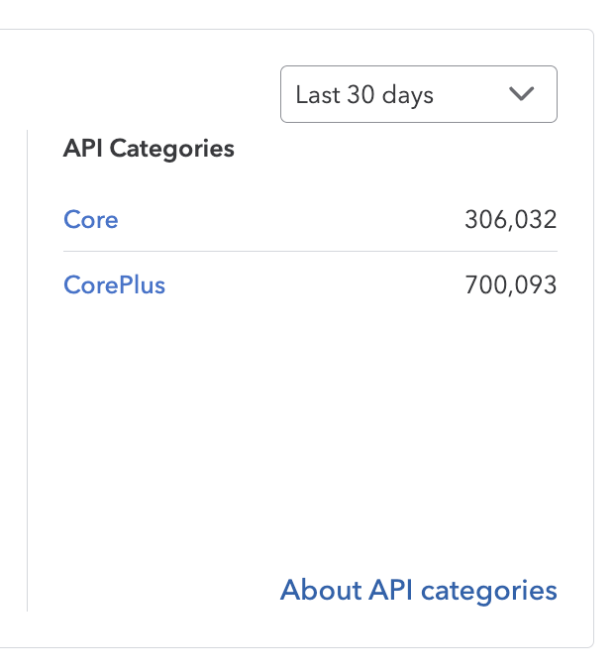Open the CorePlus API category link
This screenshot has height=672, width=616.
pos(114,285)
